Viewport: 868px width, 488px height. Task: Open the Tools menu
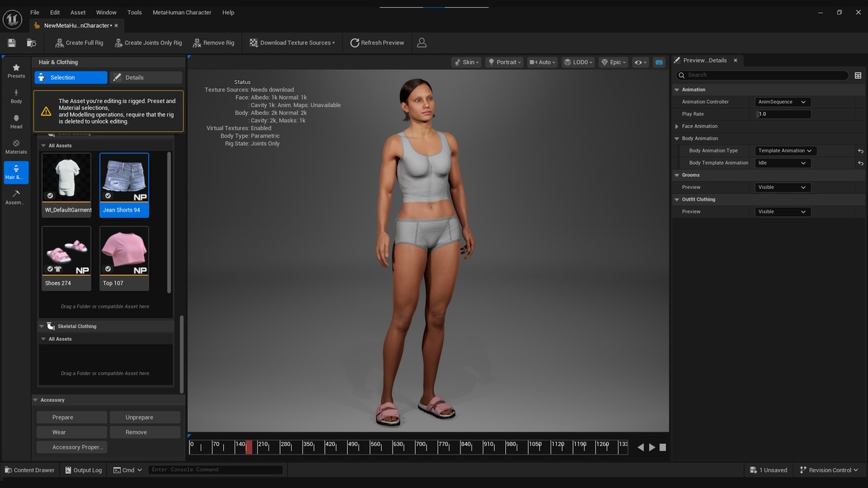[134, 12]
